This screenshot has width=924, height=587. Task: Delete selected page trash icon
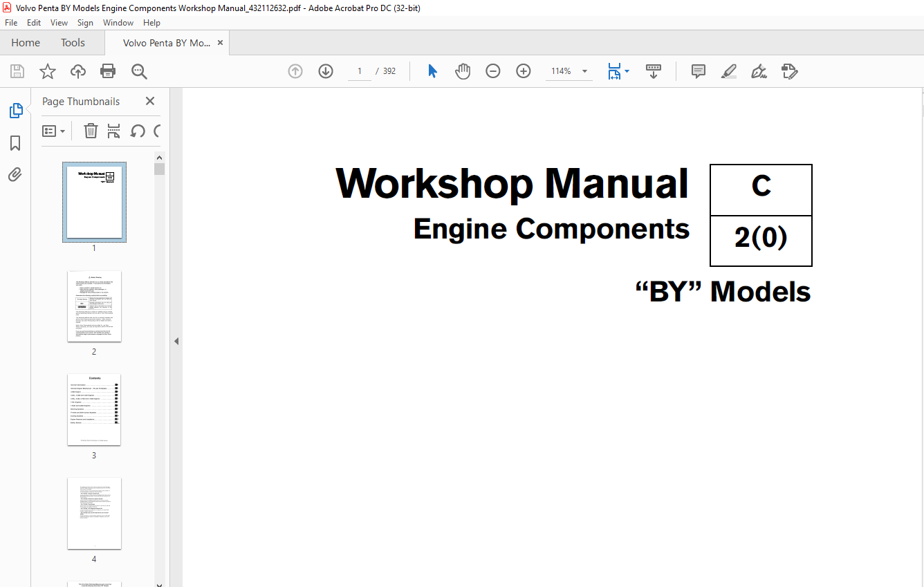coord(91,131)
